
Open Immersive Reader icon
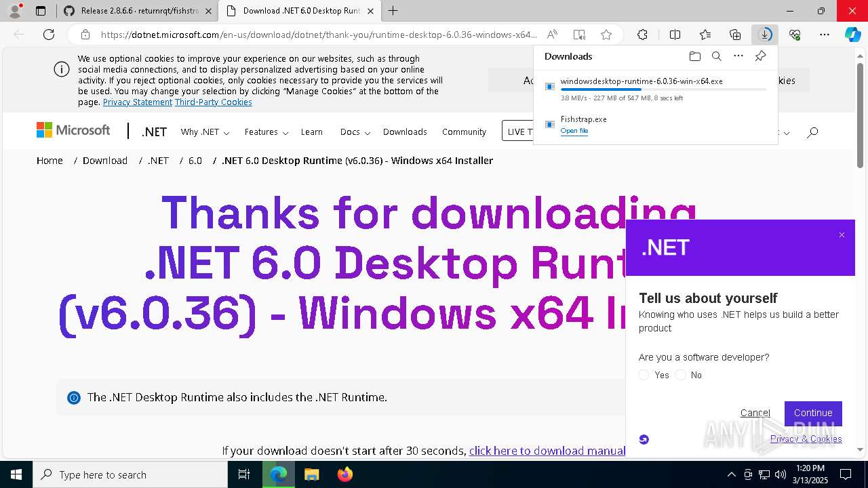point(579,35)
